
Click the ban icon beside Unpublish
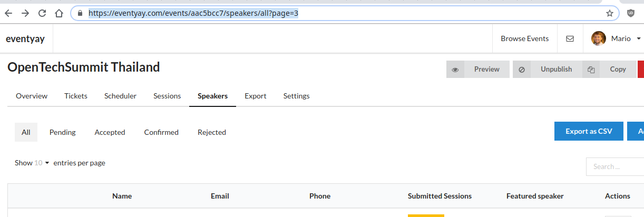(522, 70)
